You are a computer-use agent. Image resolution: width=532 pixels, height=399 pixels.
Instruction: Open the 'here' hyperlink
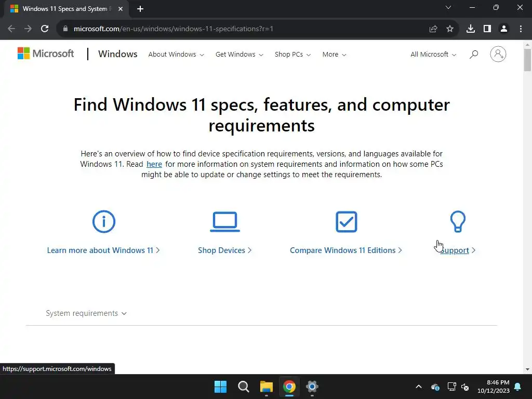pos(154,164)
